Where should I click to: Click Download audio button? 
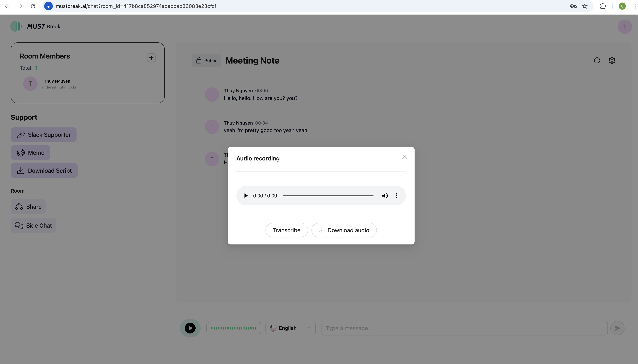click(344, 230)
